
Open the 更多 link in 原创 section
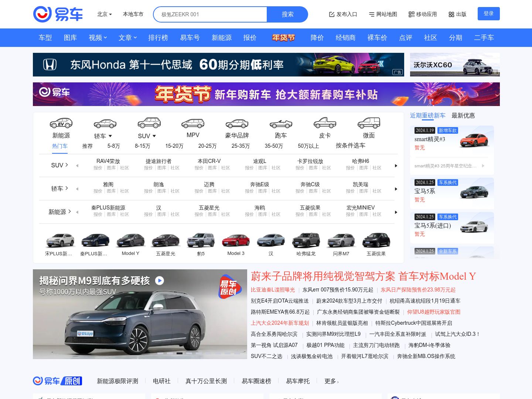point(331,381)
